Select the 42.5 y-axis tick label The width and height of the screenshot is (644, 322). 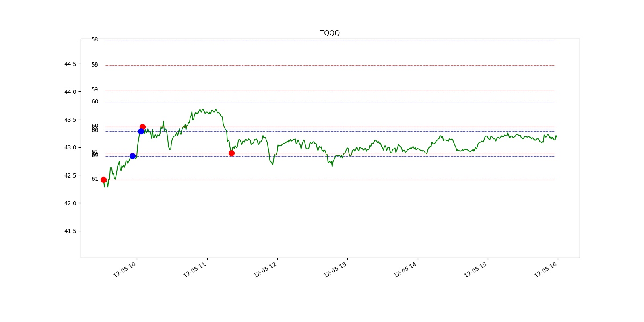point(70,175)
